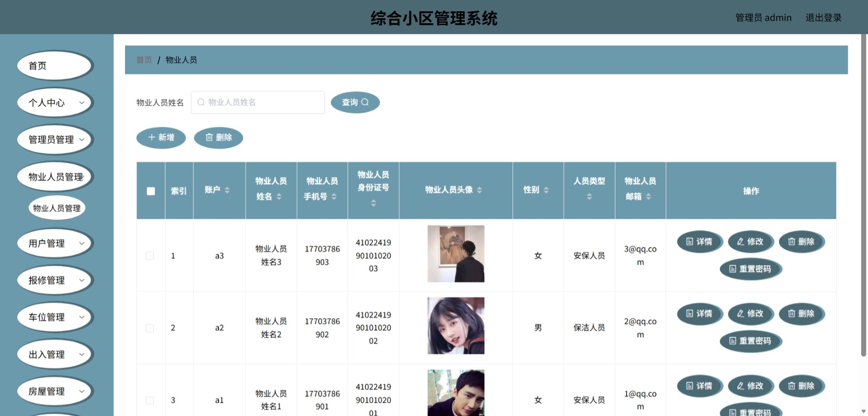Open 详情 for account a1
Screen dimensions: 868x416
point(699,386)
